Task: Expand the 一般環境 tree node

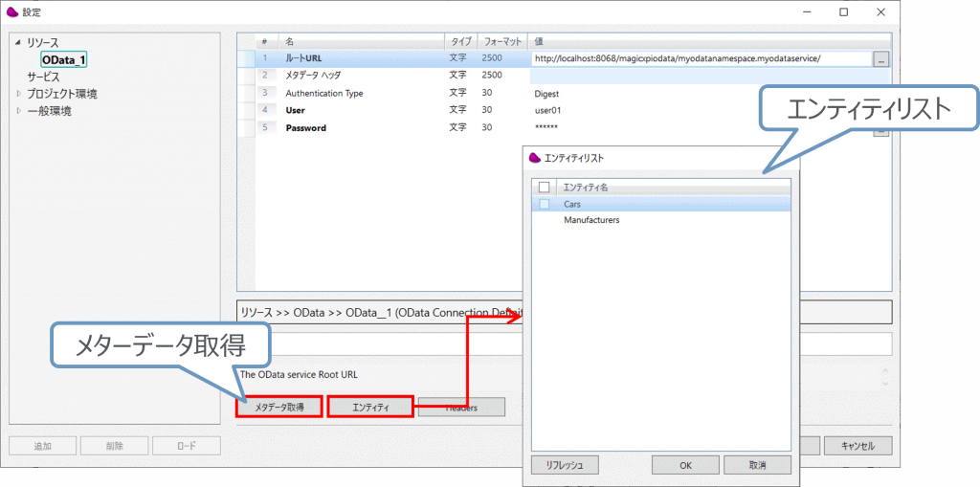Action: coord(18,111)
